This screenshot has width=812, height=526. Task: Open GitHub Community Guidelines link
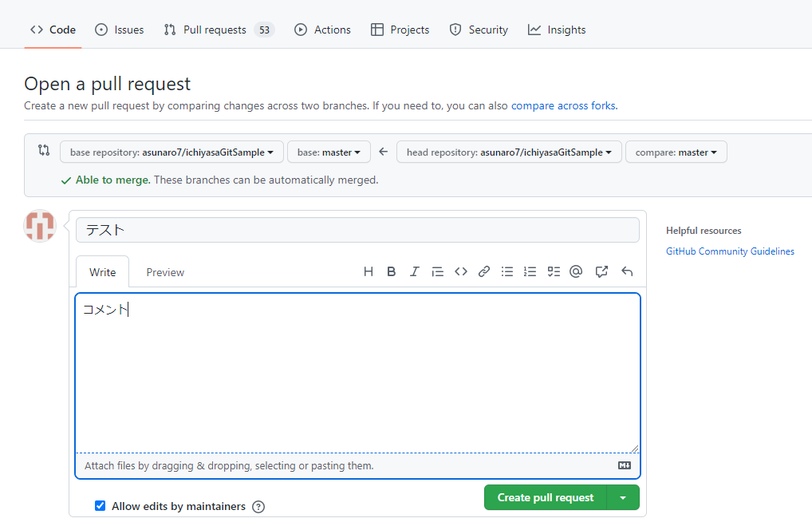click(730, 251)
